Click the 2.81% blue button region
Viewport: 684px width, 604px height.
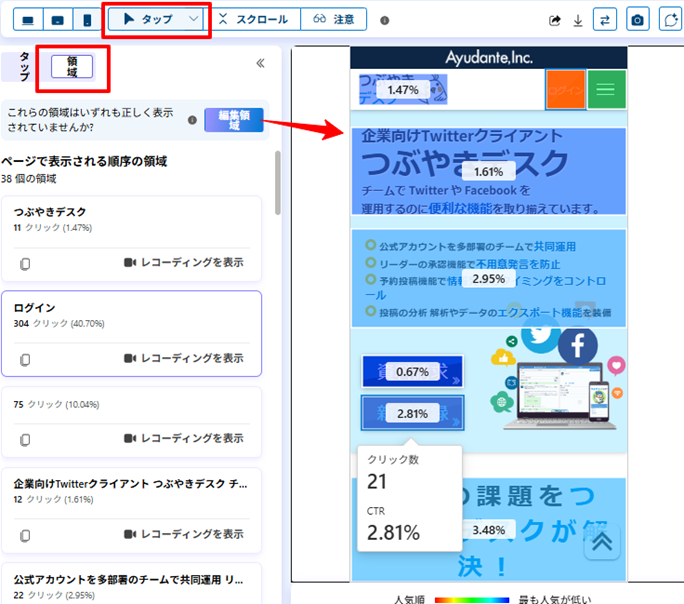coord(412,413)
